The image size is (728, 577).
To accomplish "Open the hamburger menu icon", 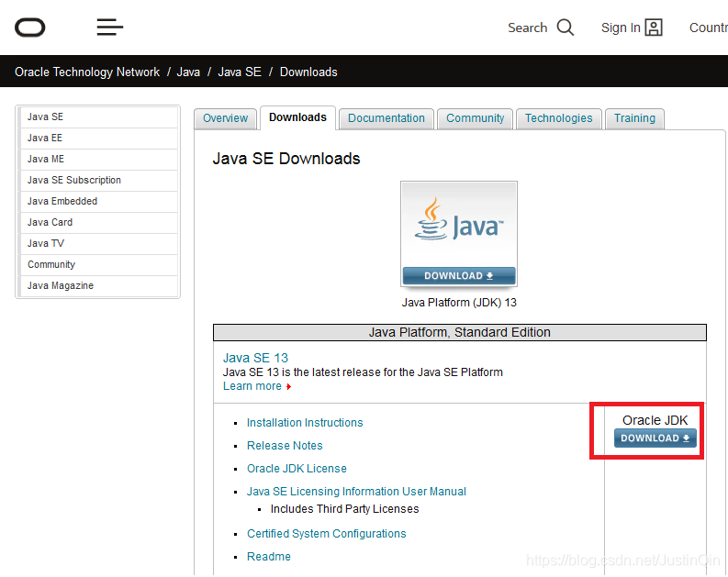I will coord(110,27).
